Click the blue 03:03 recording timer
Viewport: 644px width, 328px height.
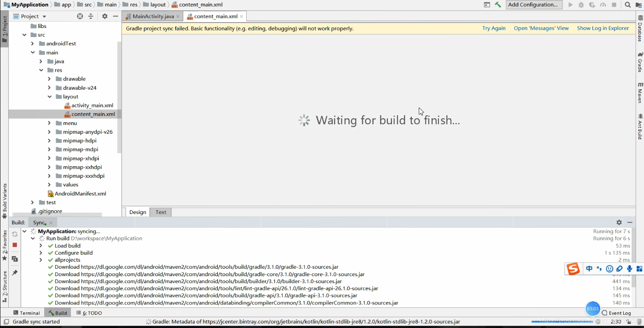click(593, 309)
